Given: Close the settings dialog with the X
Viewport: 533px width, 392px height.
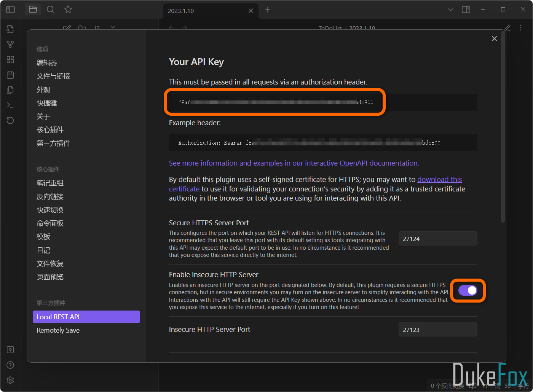Looking at the screenshot, I should coord(494,39).
